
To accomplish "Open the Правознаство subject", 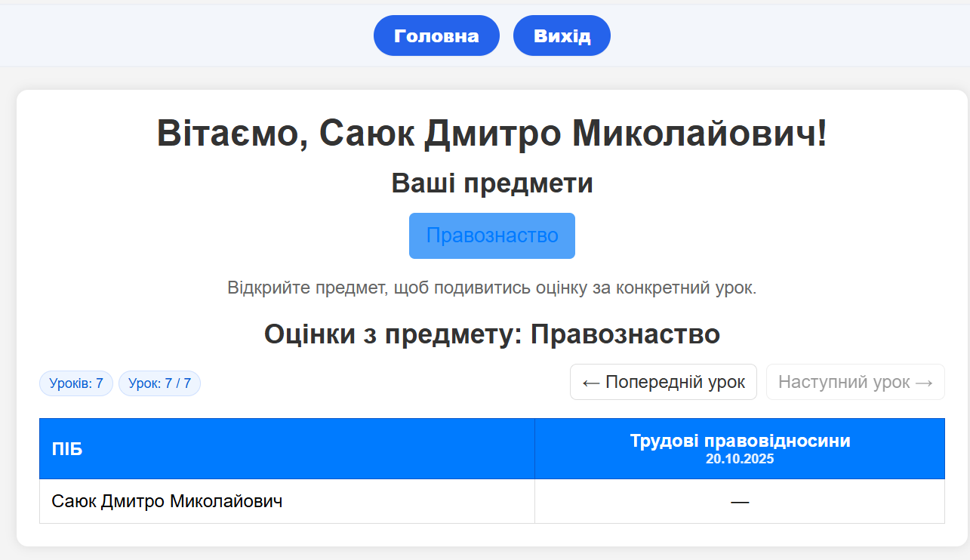I will point(491,235).
